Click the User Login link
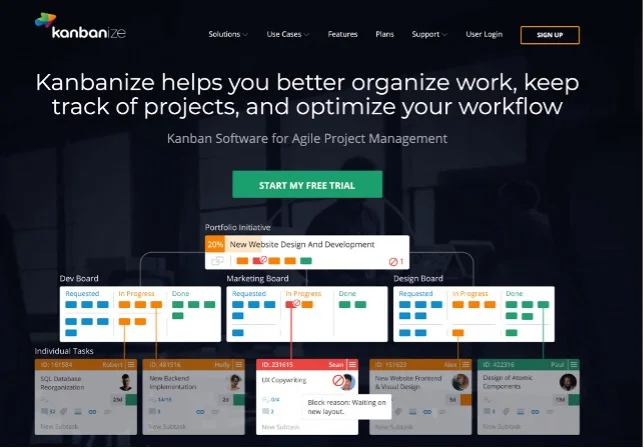Image resolution: width=644 pixels, height=448 pixels. (x=484, y=34)
